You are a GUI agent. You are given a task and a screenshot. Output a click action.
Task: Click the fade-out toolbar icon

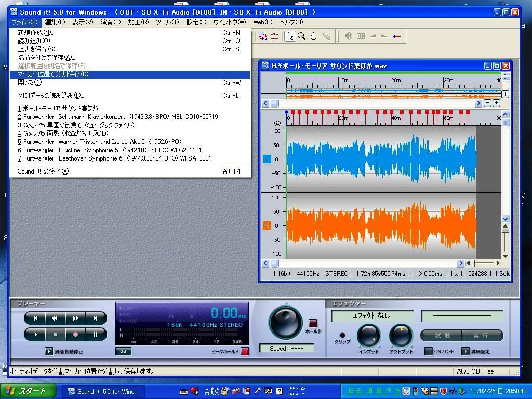pyautogui.click(x=384, y=36)
